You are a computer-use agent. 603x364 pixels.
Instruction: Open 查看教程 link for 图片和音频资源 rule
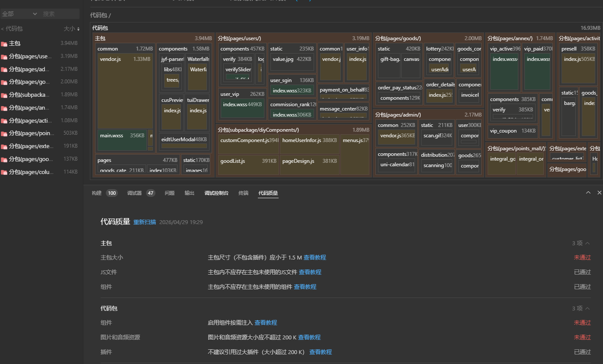tap(309, 337)
